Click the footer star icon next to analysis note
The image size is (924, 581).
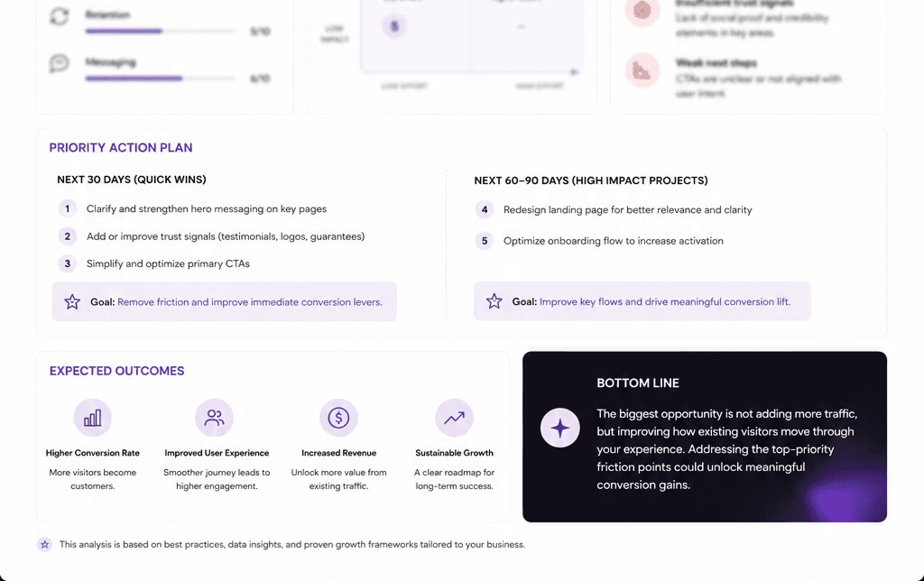click(x=45, y=545)
